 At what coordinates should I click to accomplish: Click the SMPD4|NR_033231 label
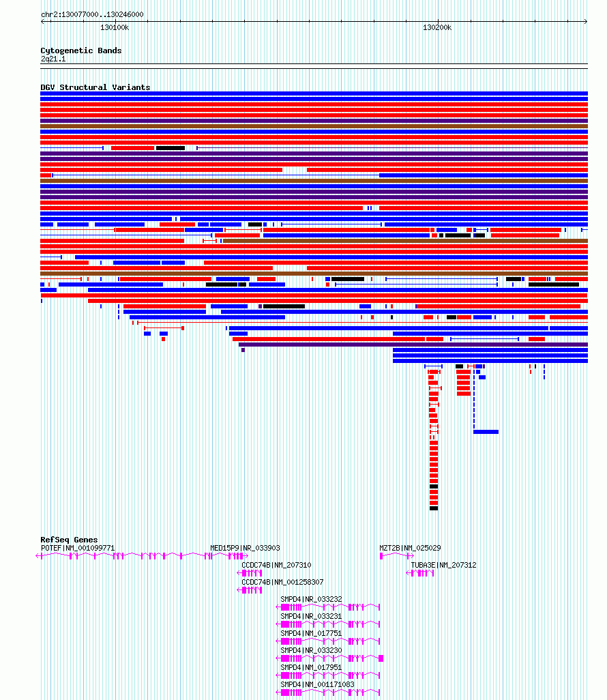pyautogui.click(x=311, y=616)
